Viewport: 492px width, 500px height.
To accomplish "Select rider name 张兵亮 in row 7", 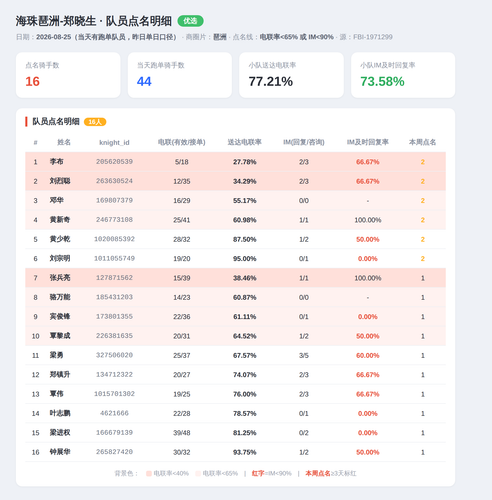I will [x=60, y=278].
